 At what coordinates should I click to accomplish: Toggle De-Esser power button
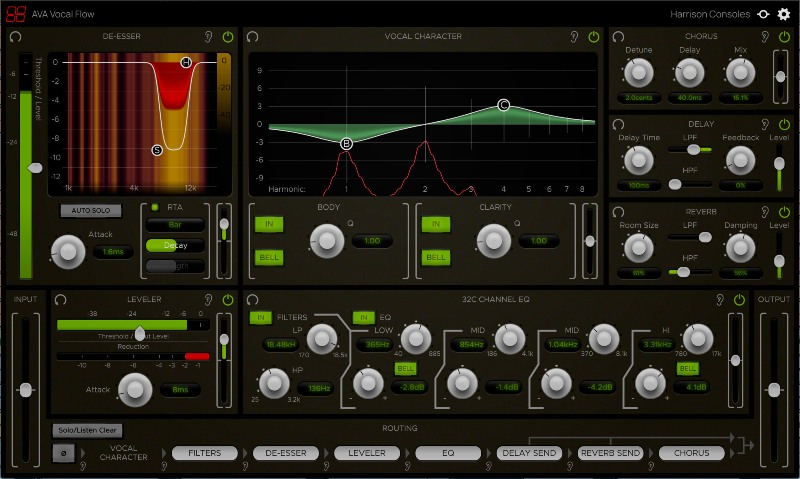tap(228, 37)
